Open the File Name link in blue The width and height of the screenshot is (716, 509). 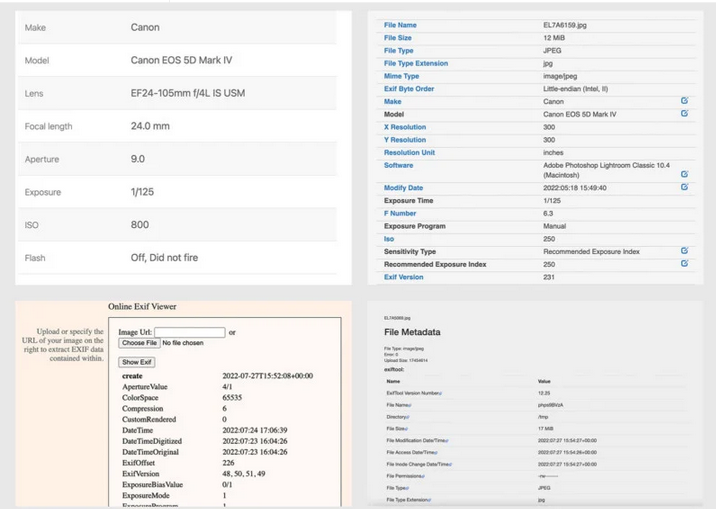(x=400, y=25)
